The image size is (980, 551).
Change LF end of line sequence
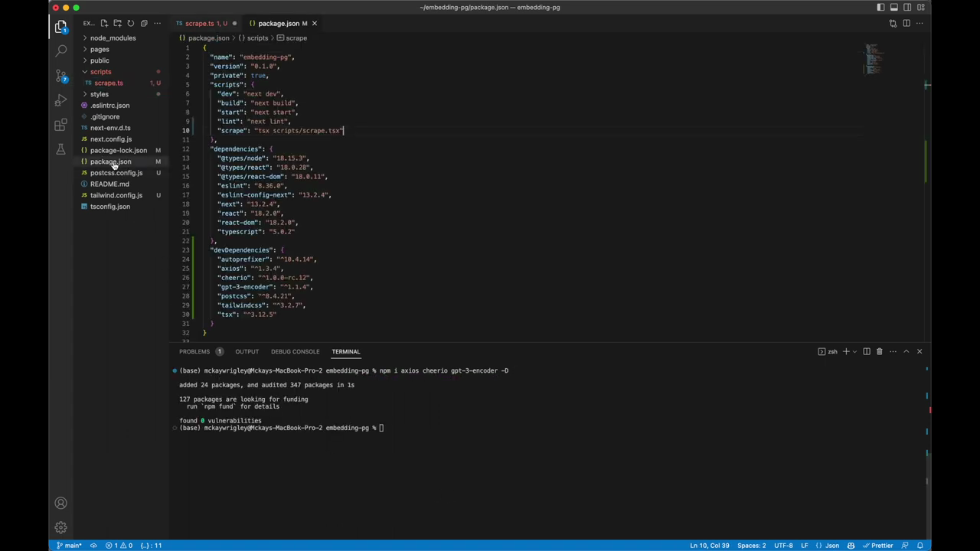pyautogui.click(x=804, y=546)
